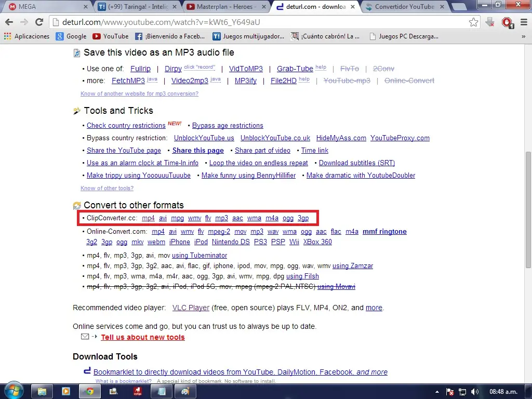
Task: Open the UnblockYouTube.us link
Action: pyautogui.click(x=204, y=138)
